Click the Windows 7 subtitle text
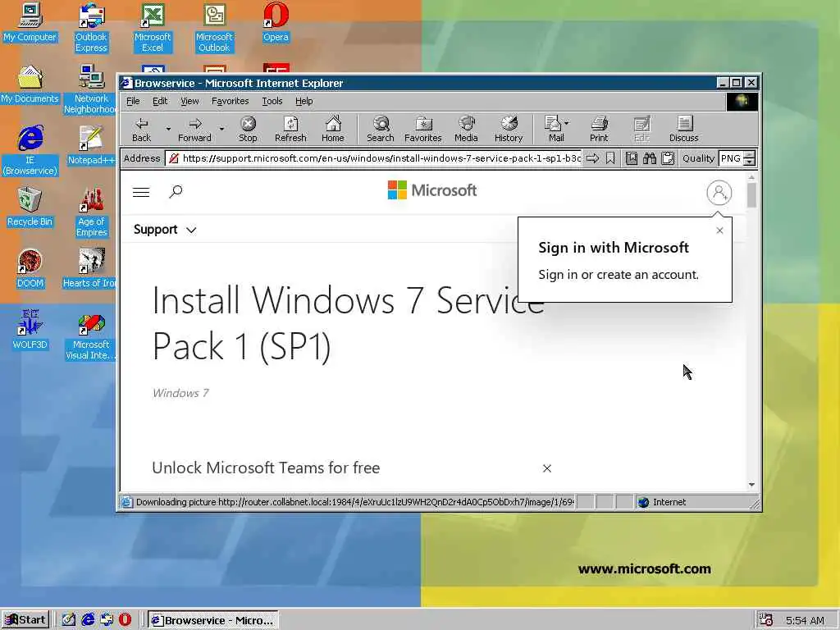This screenshot has height=630, width=840. pyautogui.click(x=180, y=393)
